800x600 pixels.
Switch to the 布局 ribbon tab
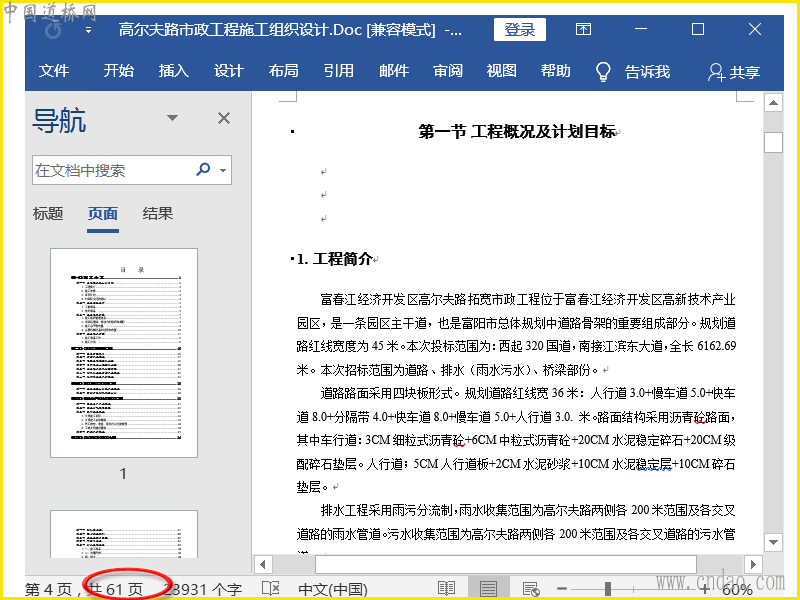283,70
